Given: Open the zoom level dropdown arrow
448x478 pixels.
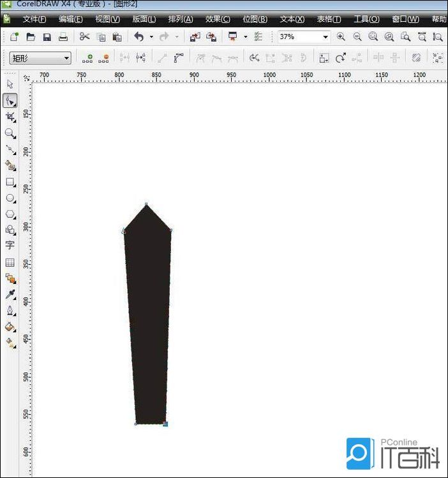Looking at the screenshot, I should pyautogui.click(x=325, y=37).
